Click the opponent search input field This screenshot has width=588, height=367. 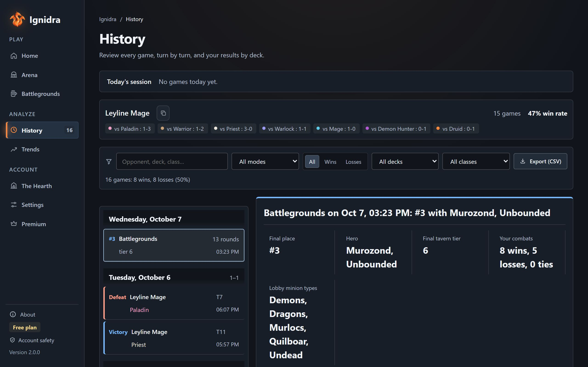[x=172, y=161]
